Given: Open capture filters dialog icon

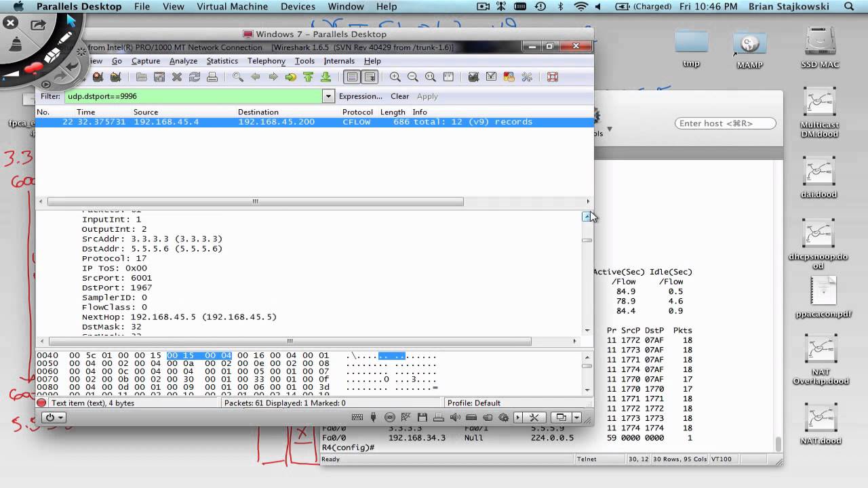Looking at the screenshot, I should pos(473,77).
